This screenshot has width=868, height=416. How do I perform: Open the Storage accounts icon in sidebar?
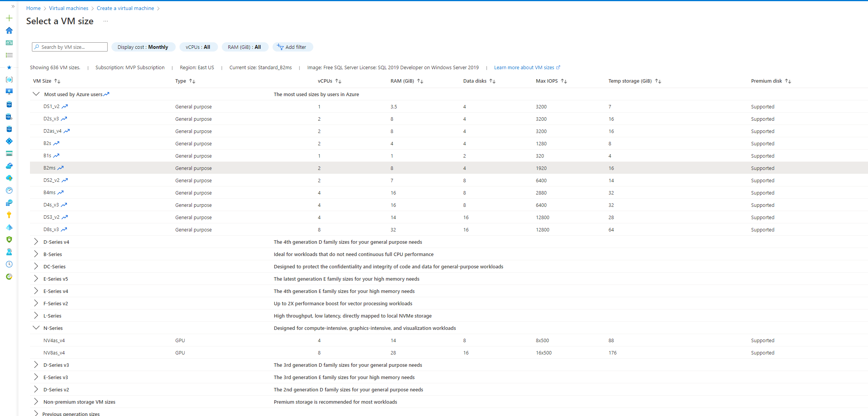point(9,153)
